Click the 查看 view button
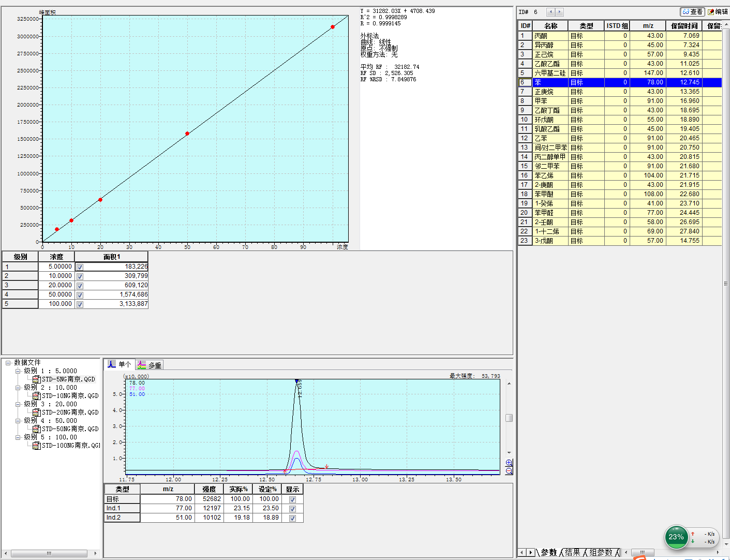The width and height of the screenshot is (730, 560). pyautogui.click(x=692, y=12)
